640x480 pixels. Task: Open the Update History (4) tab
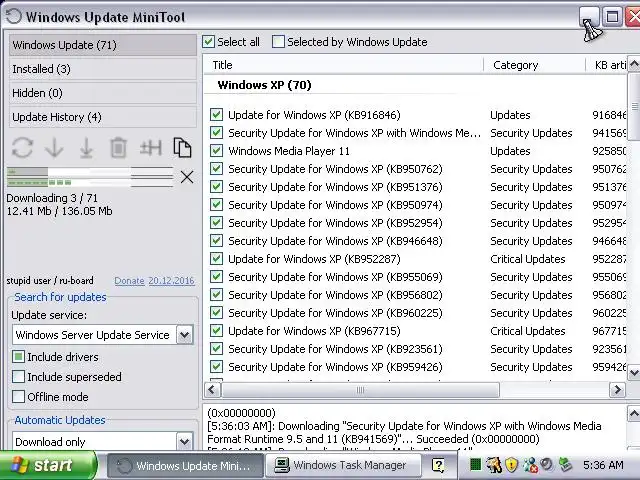102,117
